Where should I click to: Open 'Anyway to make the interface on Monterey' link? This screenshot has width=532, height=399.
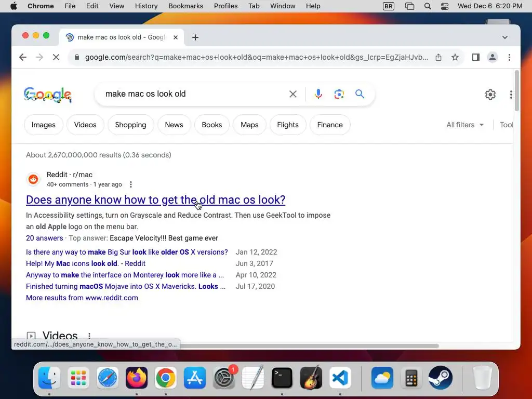click(x=125, y=275)
